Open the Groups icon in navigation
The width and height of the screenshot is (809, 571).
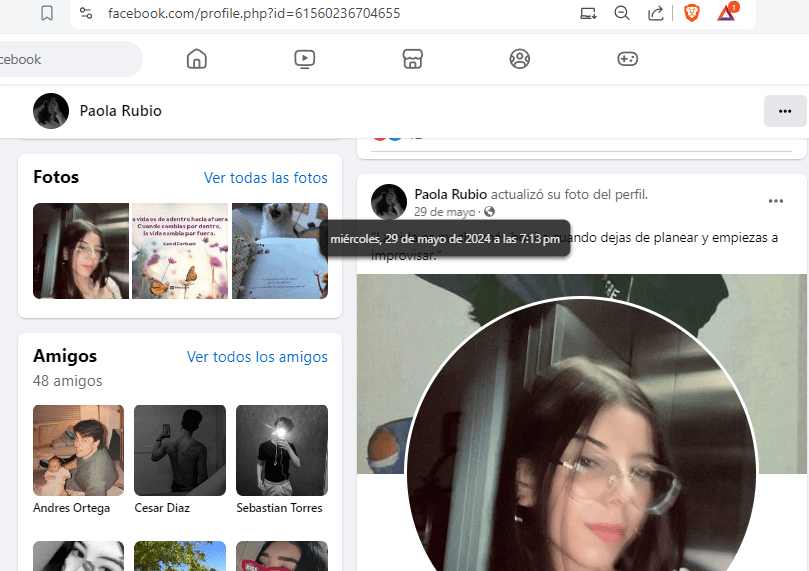tap(519, 59)
